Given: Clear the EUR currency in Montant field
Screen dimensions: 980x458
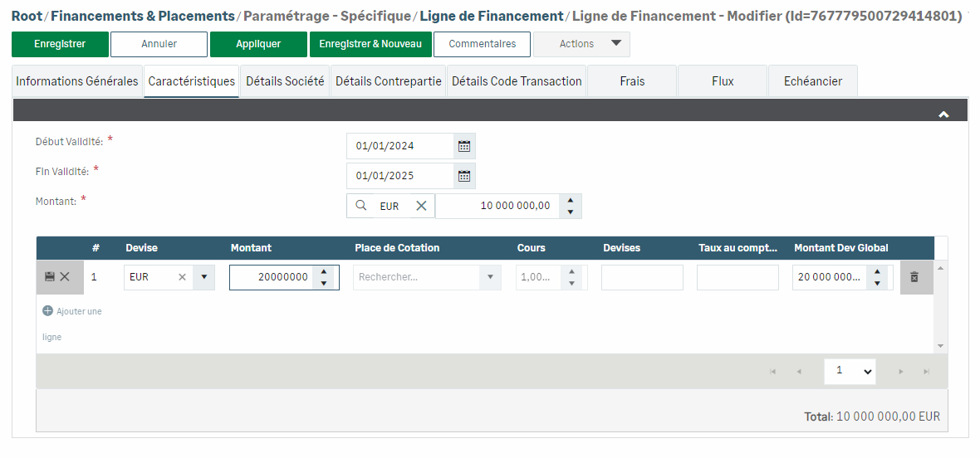Looking at the screenshot, I should coord(421,206).
